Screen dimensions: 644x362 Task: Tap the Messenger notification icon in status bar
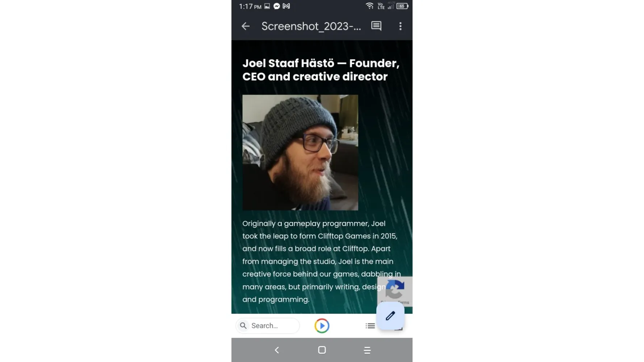click(277, 6)
